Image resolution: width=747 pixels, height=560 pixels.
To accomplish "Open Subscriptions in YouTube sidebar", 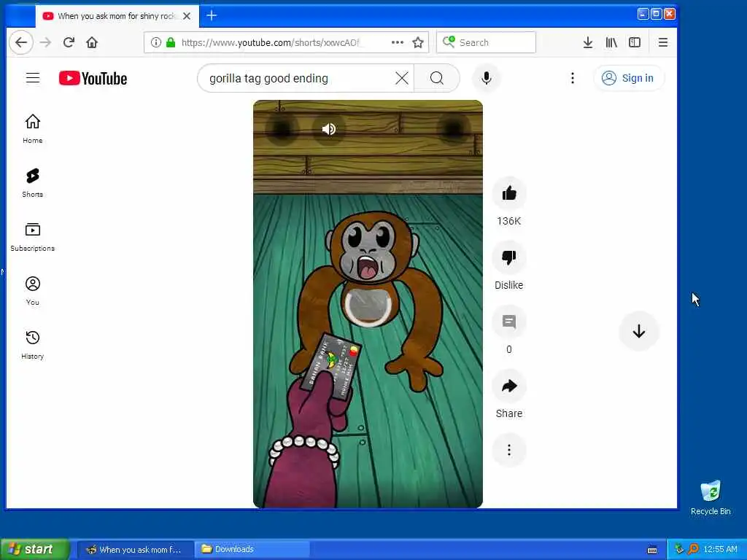I will 32,237.
